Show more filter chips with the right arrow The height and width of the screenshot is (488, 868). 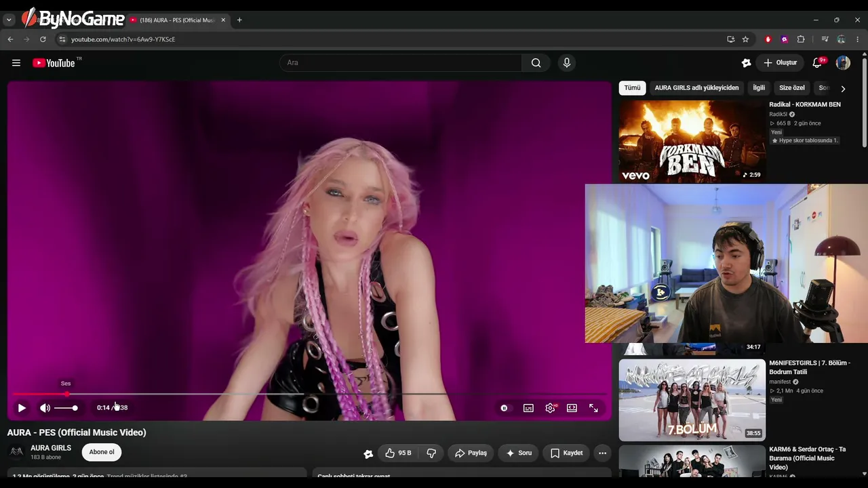(843, 89)
